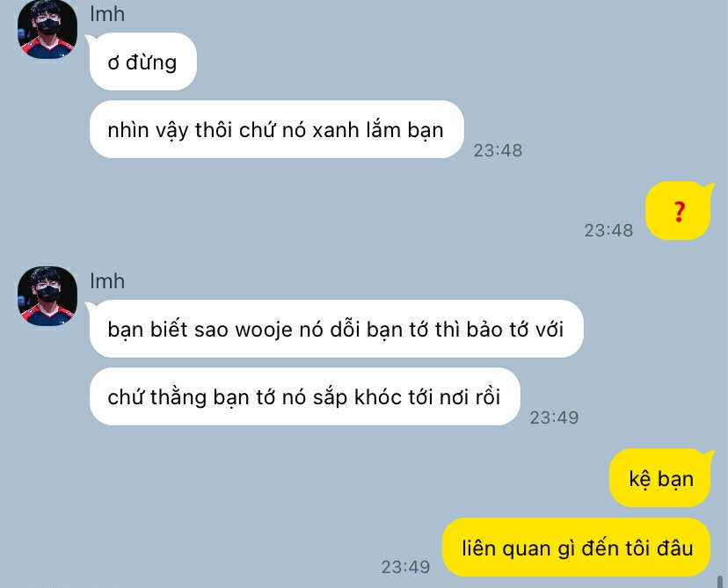Screen dimensions: 728x588
Task: Open lmh's profile picture above 'ơ đừng'
Action: point(47,29)
